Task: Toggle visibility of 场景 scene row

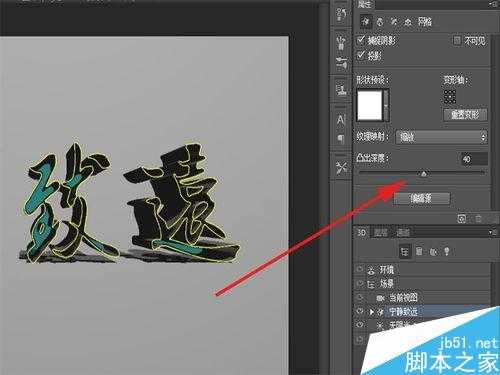Action: pos(360,283)
